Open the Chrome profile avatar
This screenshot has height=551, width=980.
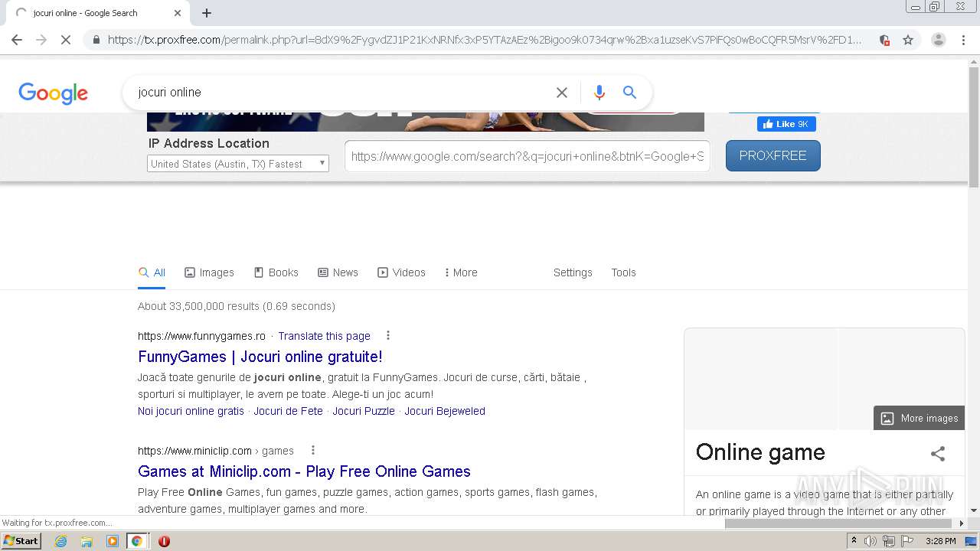click(x=939, y=40)
